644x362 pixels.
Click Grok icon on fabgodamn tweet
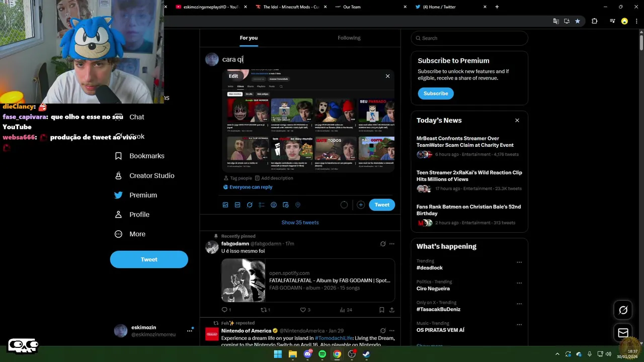coord(383,244)
